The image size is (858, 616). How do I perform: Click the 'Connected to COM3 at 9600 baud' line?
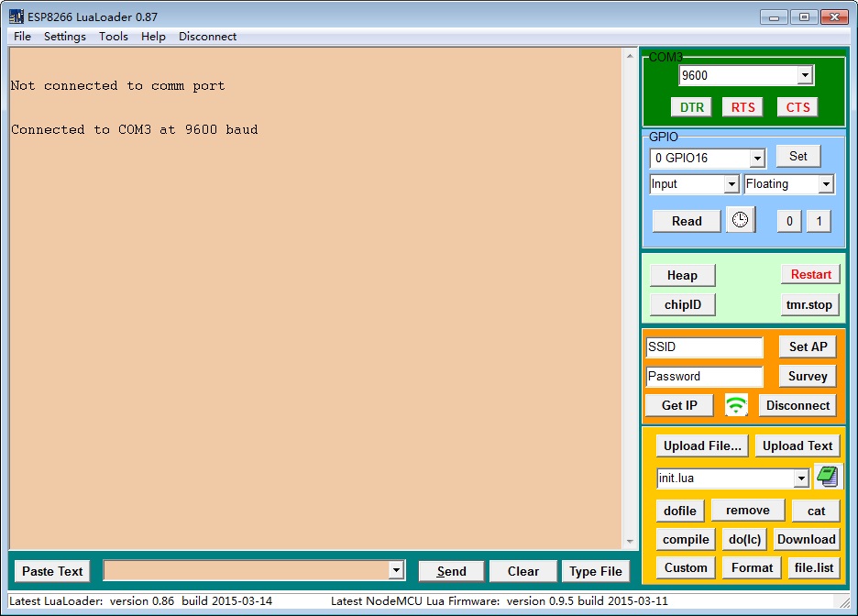pos(134,129)
